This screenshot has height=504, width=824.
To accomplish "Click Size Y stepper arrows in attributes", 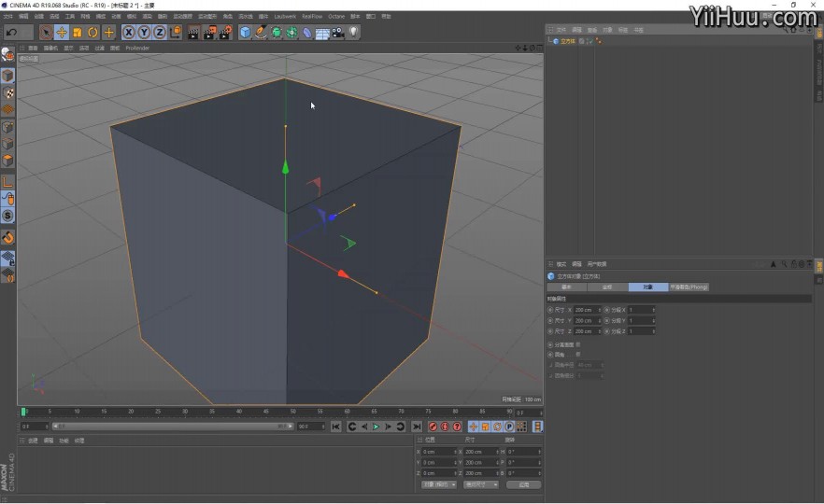I will tap(600, 321).
